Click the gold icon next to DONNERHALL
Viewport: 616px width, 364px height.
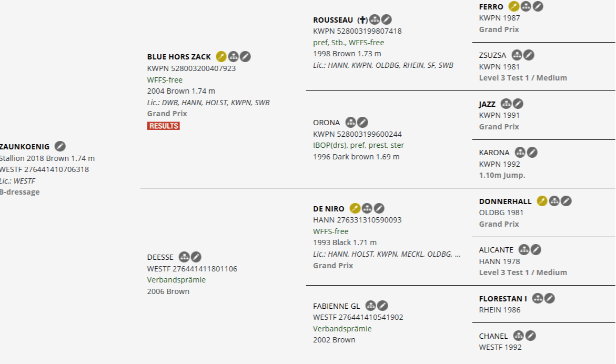tap(542, 201)
